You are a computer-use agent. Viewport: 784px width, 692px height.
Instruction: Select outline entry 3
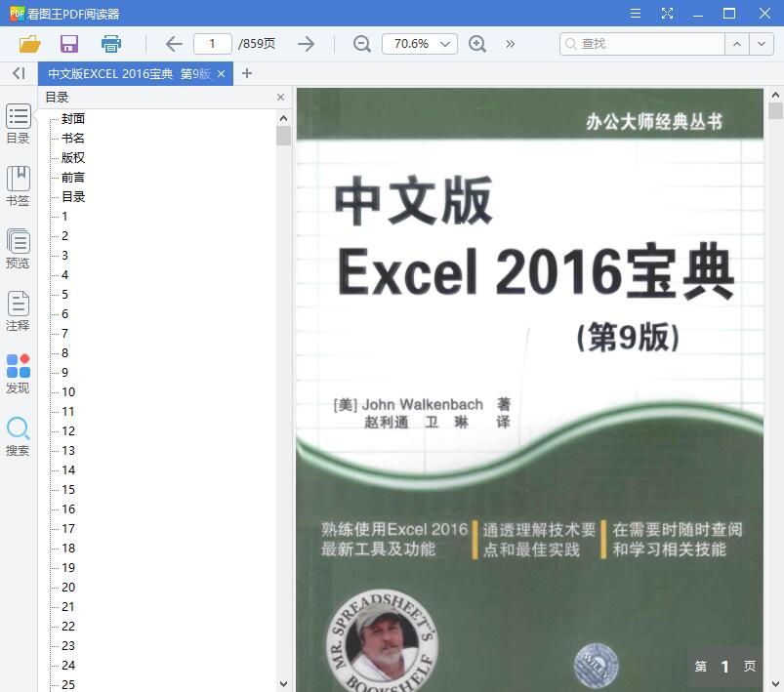pos(64,256)
